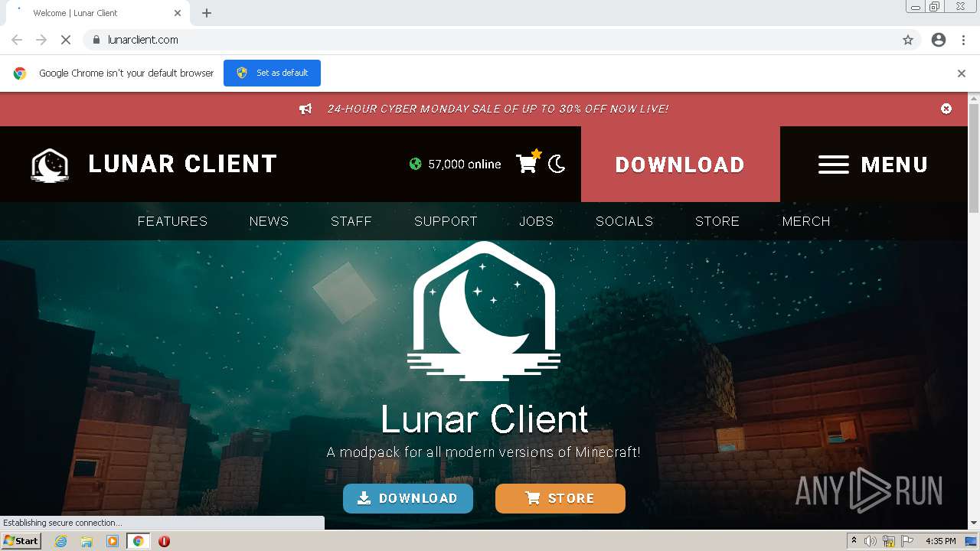Click the Action Center flag icon
980x551 pixels.
pos(907,541)
